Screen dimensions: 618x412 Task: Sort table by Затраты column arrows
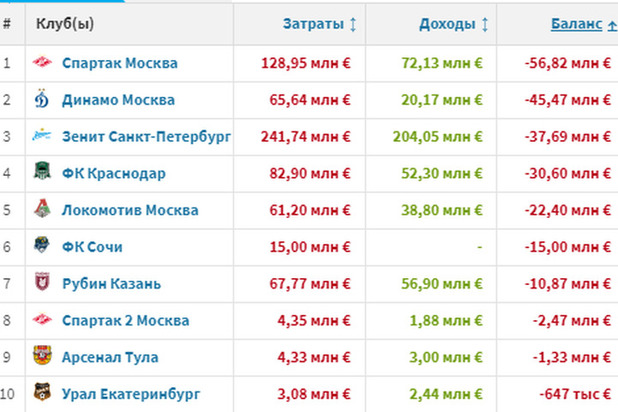353,24
